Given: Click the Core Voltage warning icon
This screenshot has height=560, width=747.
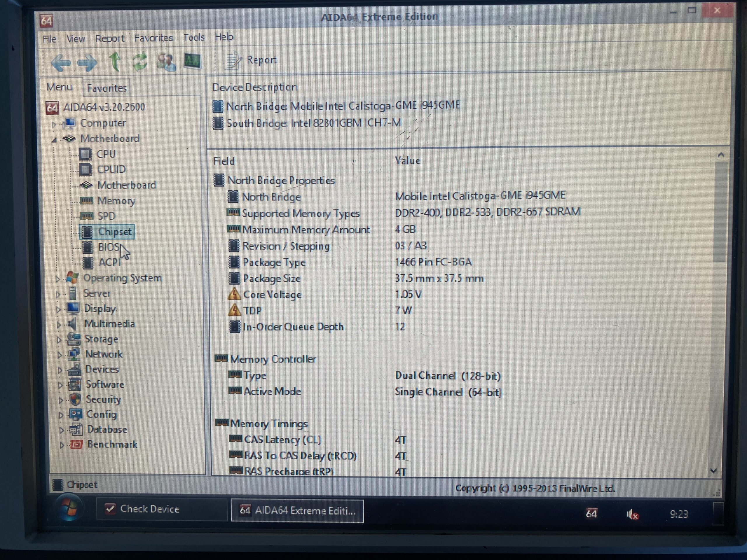Looking at the screenshot, I should (x=234, y=294).
